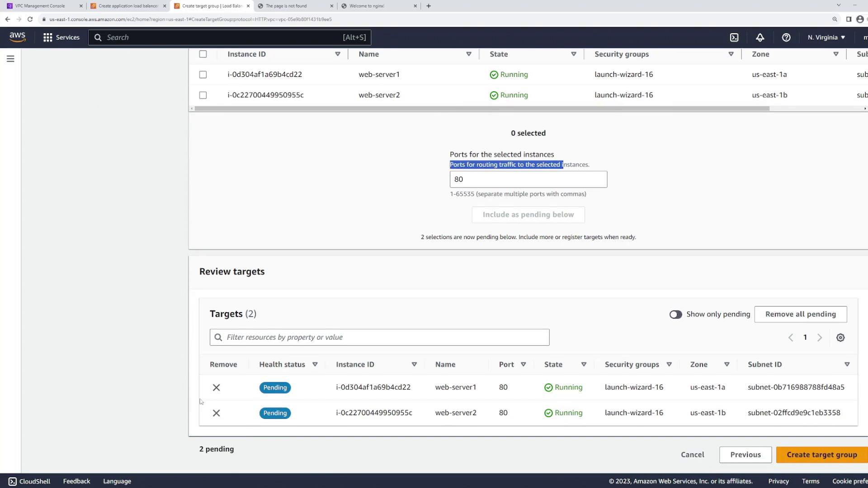Open the help question mark menu
868x488 pixels.
[786, 38]
